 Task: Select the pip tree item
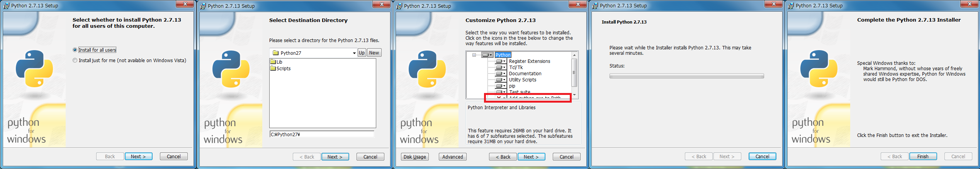click(x=512, y=86)
